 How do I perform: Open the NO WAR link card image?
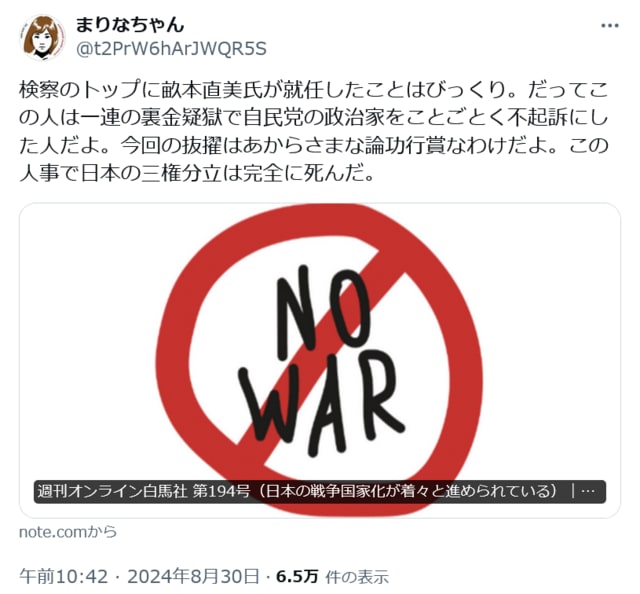point(320,360)
